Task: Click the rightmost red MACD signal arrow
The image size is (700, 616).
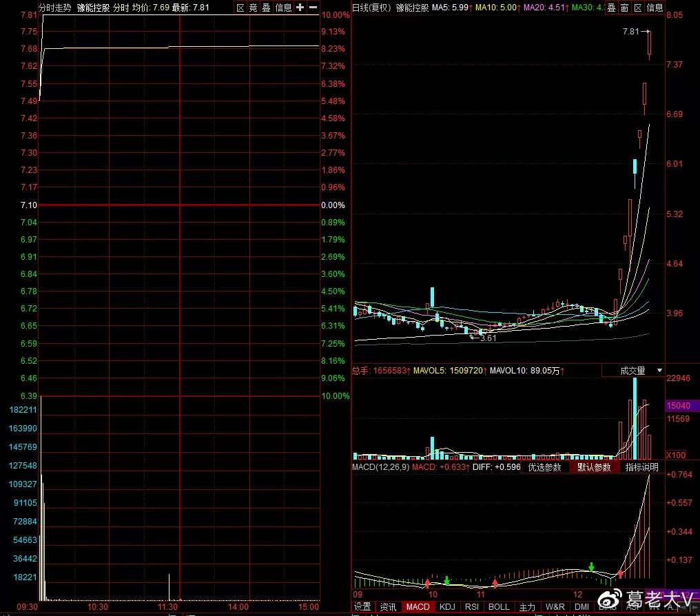Action: 620,574
